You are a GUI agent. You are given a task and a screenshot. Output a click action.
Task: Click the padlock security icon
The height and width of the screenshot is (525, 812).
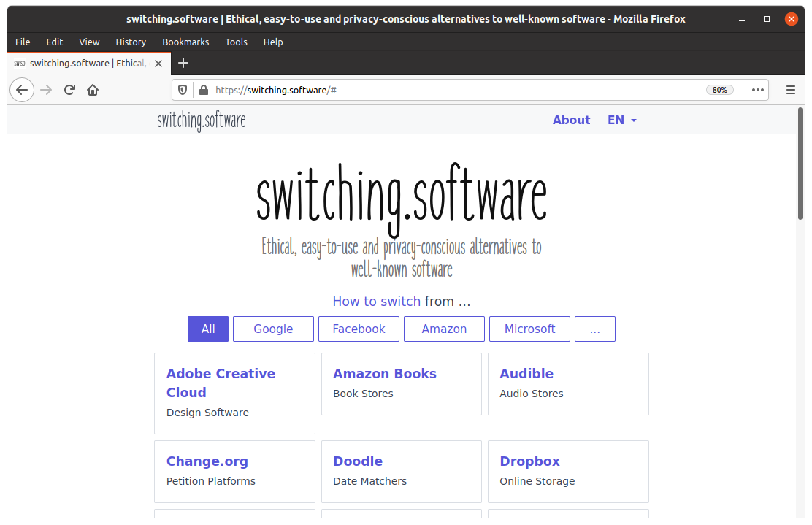click(x=202, y=90)
